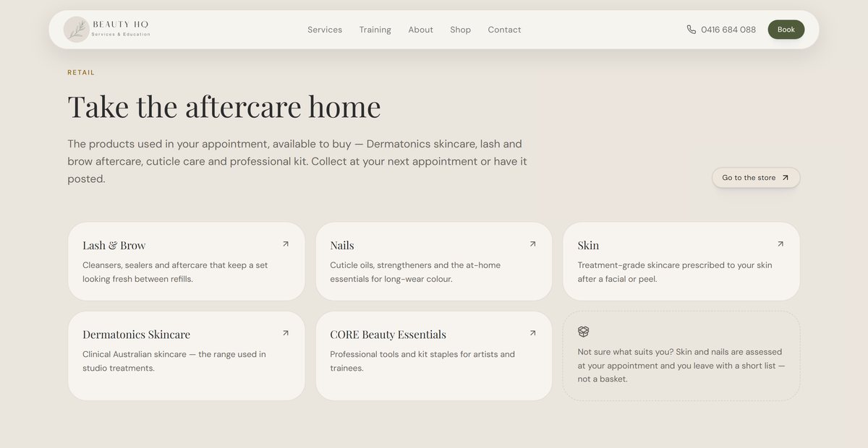Click the RETAIL section label
The width and height of the screenshot is (868, 448).
click(x=81, y=72)
